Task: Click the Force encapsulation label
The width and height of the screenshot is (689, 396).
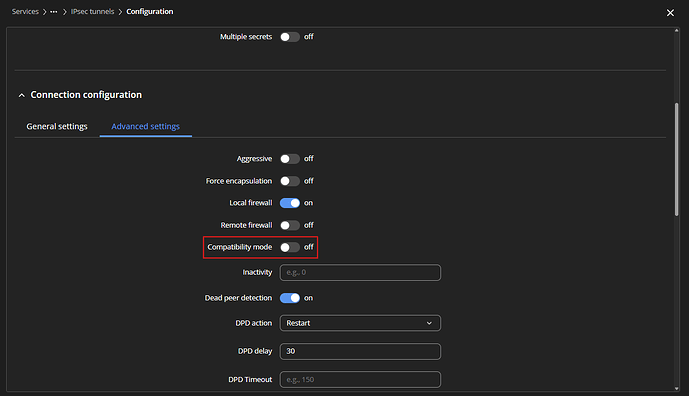Action: point(239,181)
